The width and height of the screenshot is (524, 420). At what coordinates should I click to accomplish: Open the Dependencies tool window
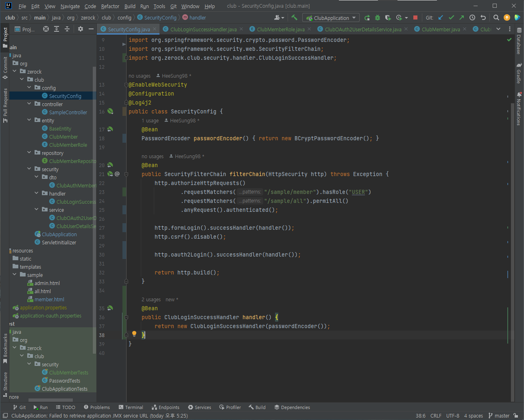point(292,407)
